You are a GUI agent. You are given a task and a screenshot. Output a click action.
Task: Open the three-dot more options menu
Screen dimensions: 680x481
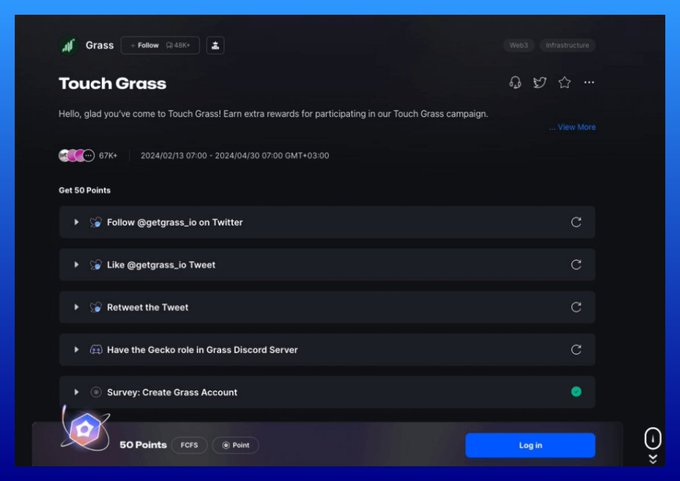point(589,82)
